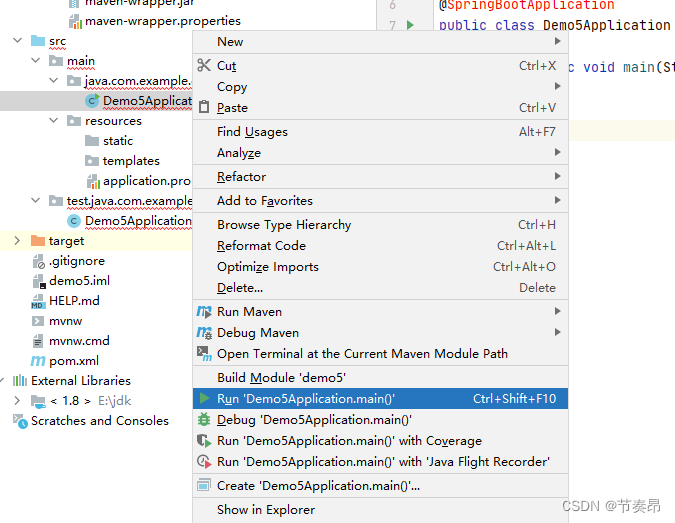This screenshot has width=675, height=523.
Task: Click the green Run triangle icon in menu
Action: click(204, 399)
